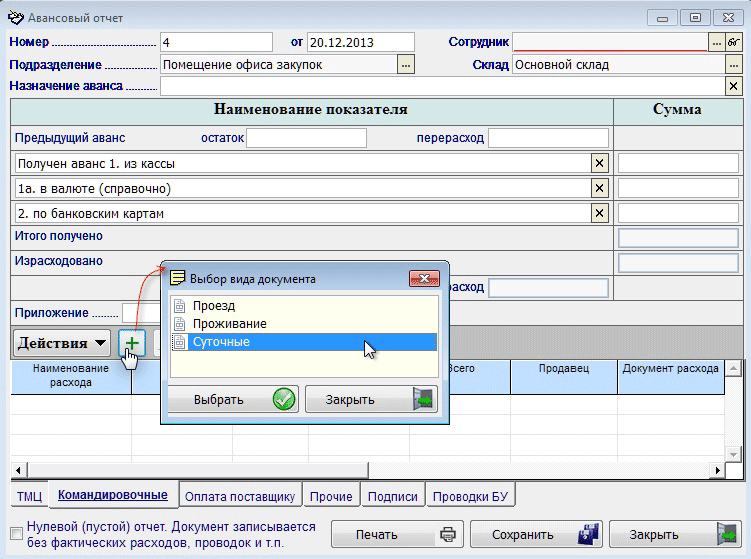751x559 pixels.
Task: Click the Сохранить button
Action: pos(536,534)
